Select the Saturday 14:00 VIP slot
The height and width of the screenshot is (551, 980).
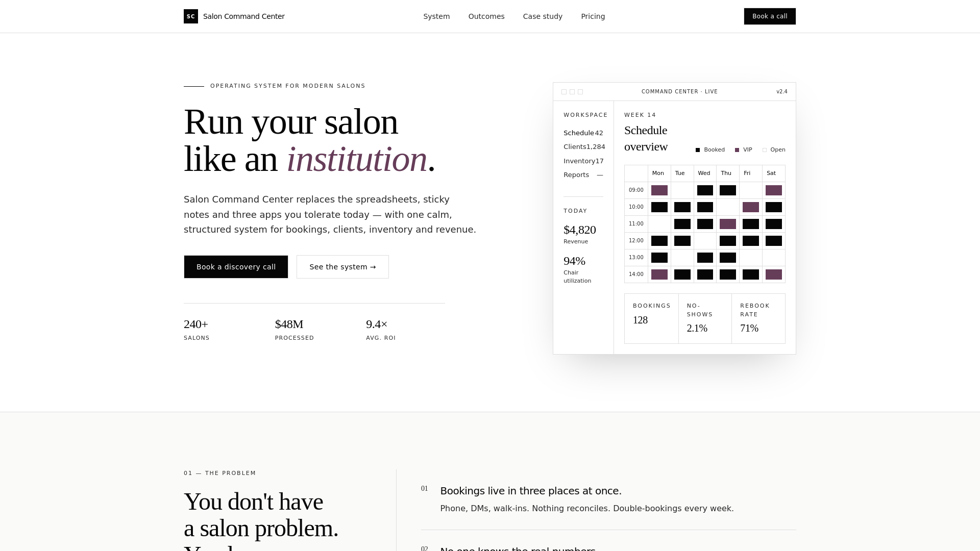[774, 274]
